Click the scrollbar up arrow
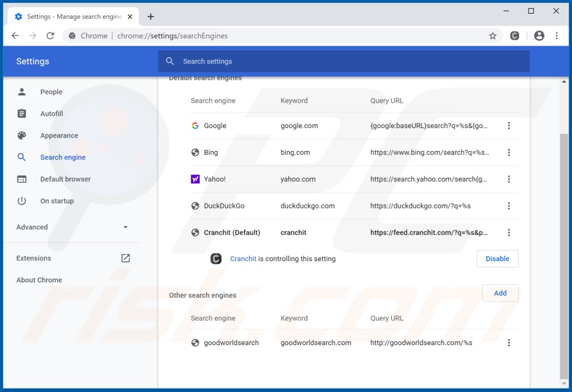 point(564,82)
